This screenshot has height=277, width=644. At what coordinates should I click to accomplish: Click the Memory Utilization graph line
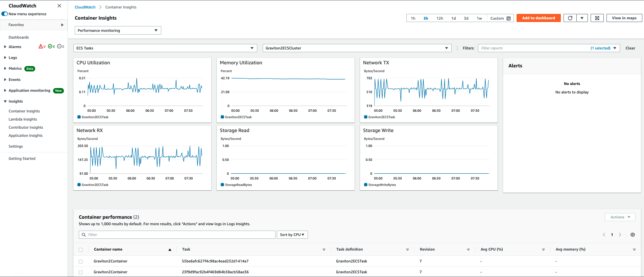288,79
